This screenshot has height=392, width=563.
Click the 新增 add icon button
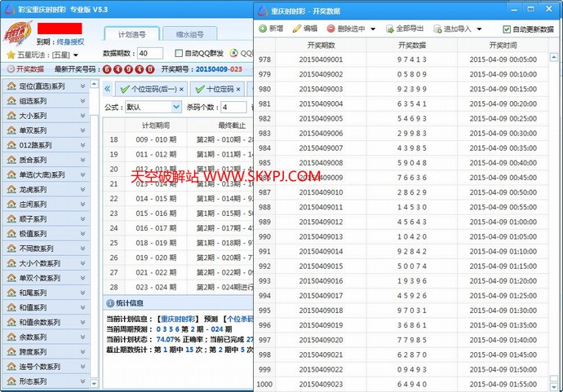point(271,29)
